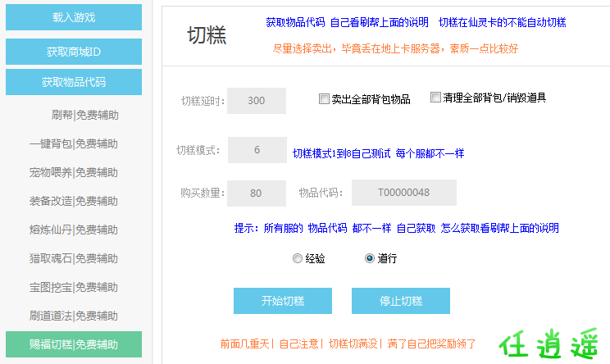The height and width of the screenshot is (364, 610).
Task: Click the 物品代码 text box
Action: click(x=403, y=193)
